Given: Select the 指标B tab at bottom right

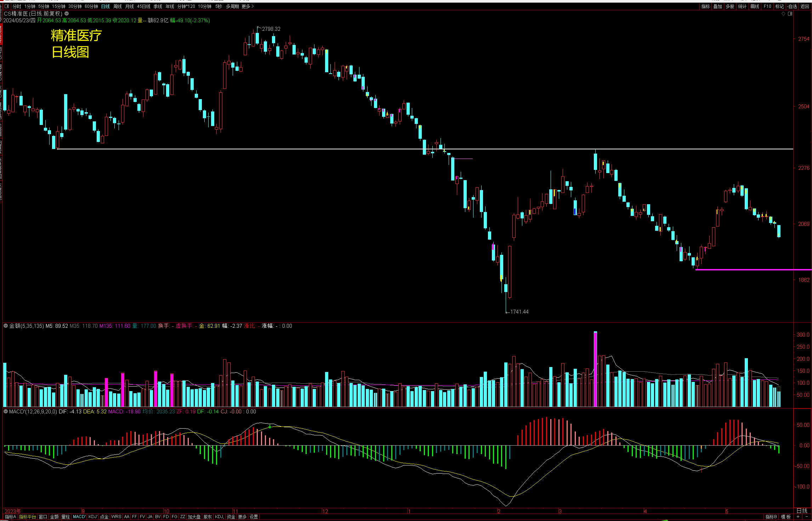Looking at the screenshot, I should [x=771, y=517].
